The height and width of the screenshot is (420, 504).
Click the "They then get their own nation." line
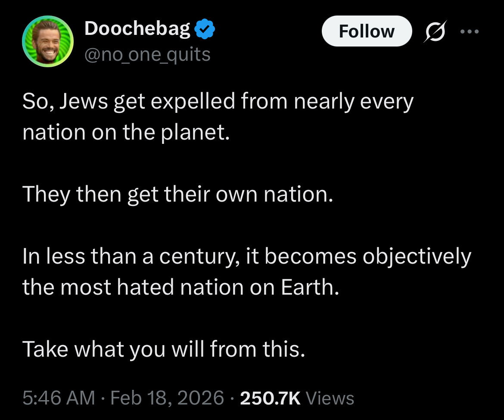click(x=177, y=194)
